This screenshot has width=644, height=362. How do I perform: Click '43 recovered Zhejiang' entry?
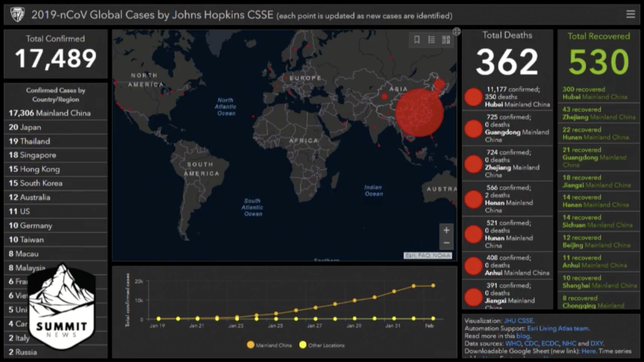click(x=599, y=113)
